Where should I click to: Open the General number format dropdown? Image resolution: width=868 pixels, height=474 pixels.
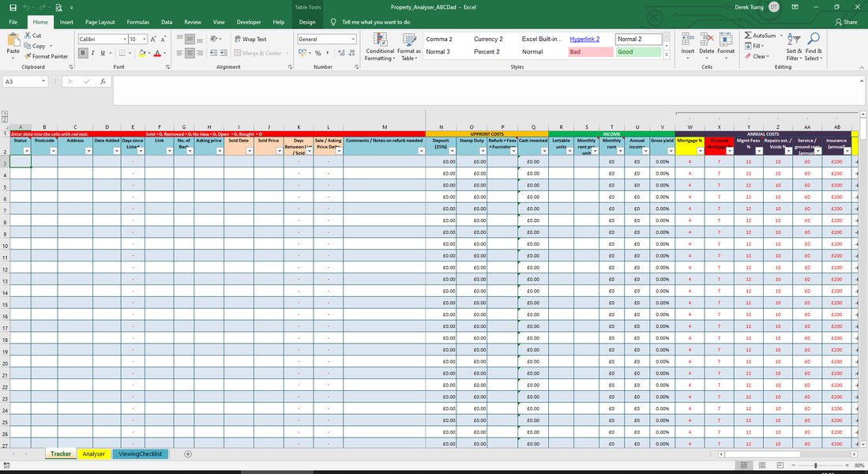[x=353, y=39]
